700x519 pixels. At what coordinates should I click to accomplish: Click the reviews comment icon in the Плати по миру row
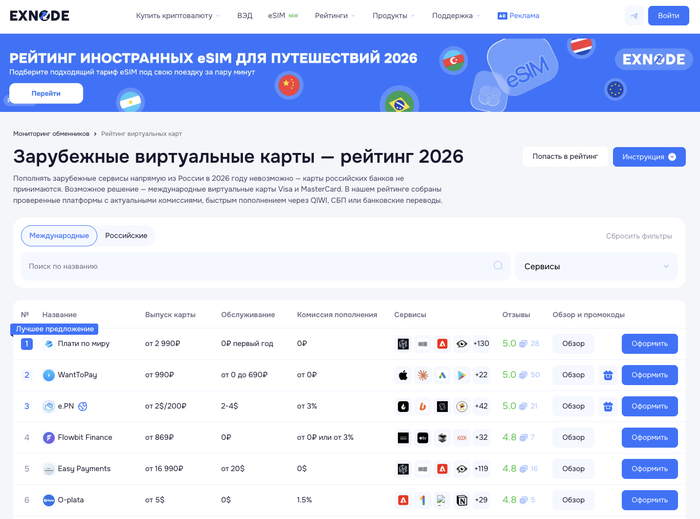[x=523, y=344]
